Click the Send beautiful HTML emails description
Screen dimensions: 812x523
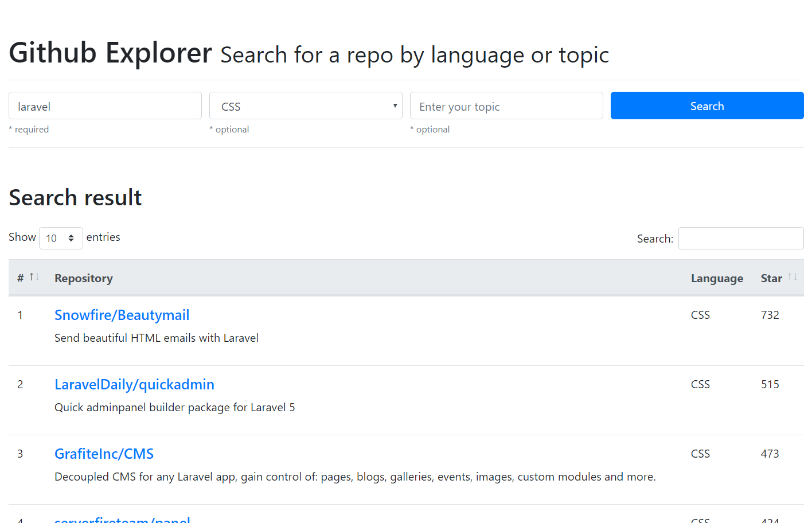[x=157, y=338]
